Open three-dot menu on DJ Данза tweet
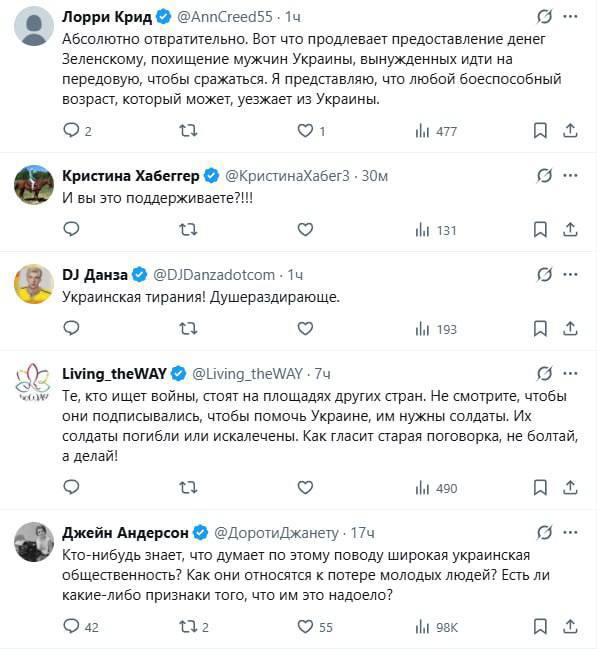This screenshot has width=597, height=649. (571, 274)
